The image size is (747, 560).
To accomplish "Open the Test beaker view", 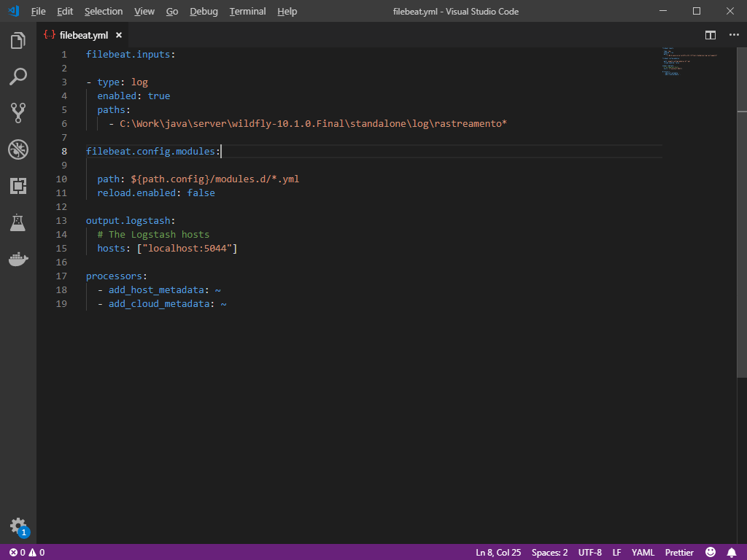I will 18,222.
